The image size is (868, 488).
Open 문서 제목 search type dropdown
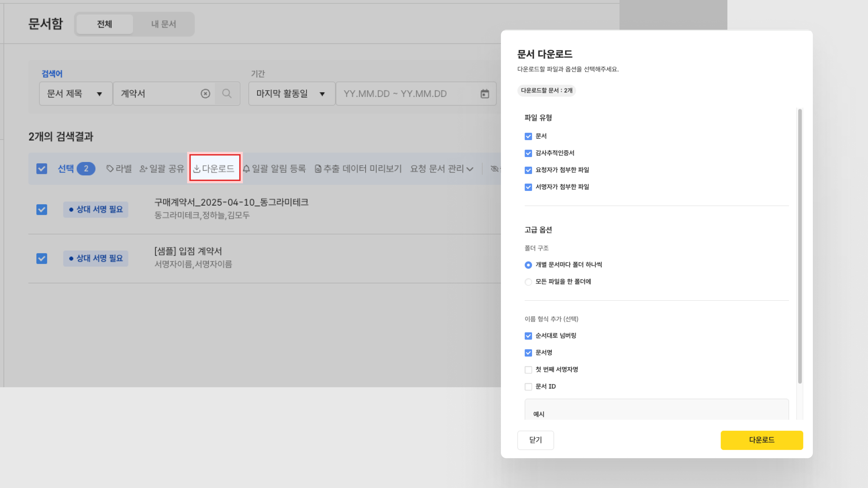[x=75, y=94]
